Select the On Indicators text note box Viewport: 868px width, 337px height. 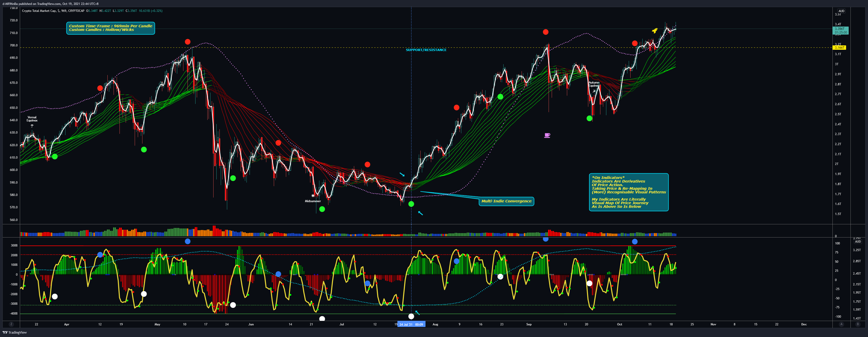click(x=629, y=192)
